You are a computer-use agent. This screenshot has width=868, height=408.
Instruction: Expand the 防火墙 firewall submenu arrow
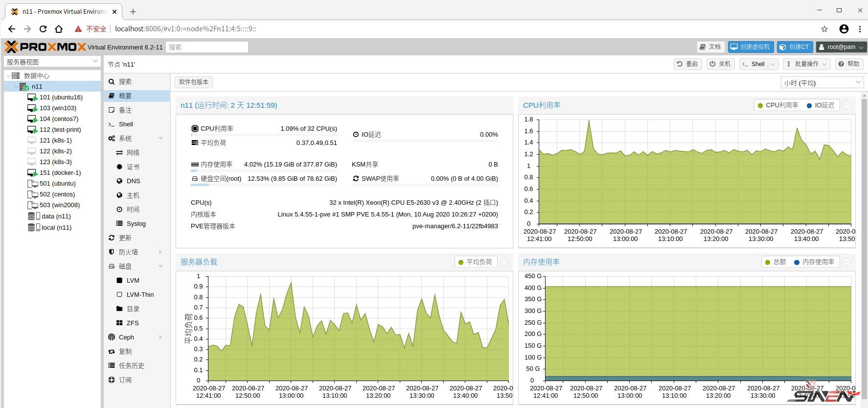(x=160, y=252)
